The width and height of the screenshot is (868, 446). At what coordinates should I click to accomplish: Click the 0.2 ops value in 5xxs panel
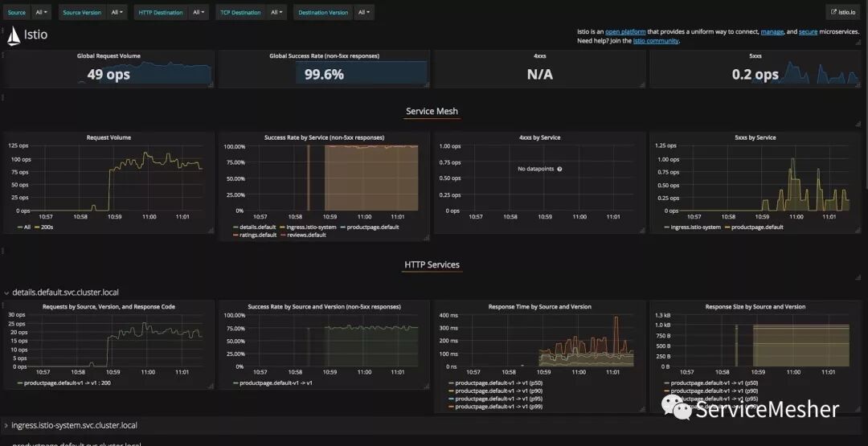click(755, 74)
